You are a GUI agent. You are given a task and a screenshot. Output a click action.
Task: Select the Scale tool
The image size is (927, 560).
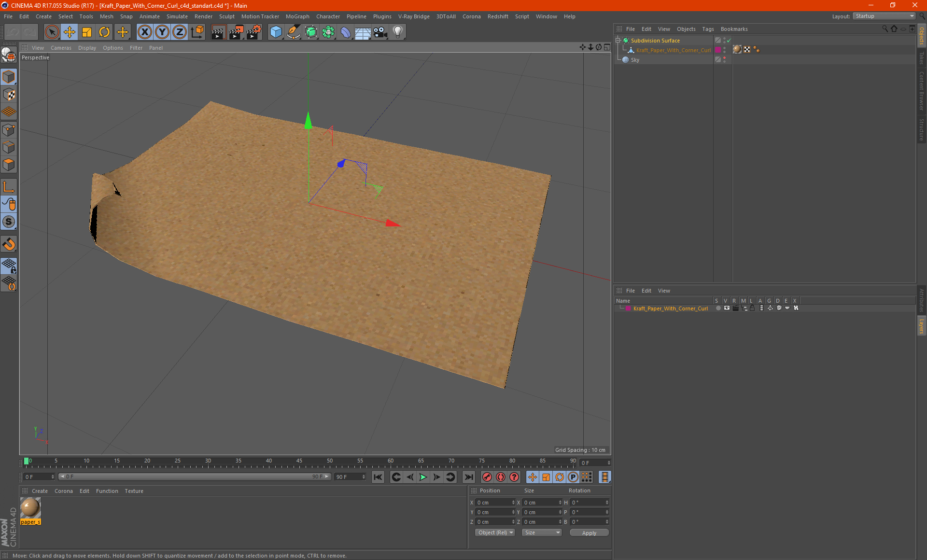[87, 32]
